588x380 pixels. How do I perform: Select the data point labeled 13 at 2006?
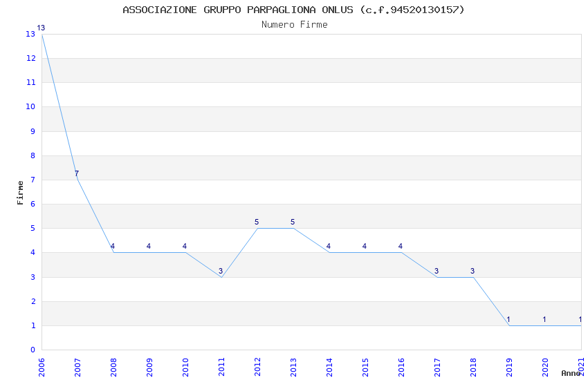pyautogui.click(x=42, y=28)
